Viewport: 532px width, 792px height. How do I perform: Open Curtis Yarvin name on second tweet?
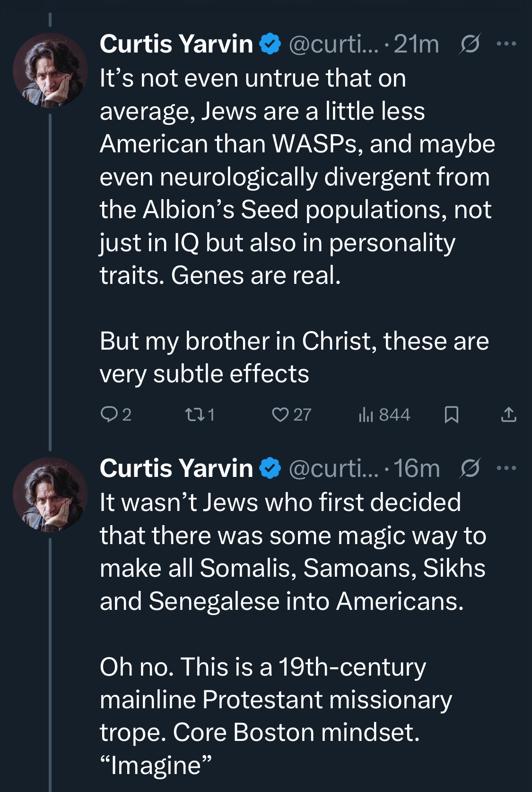click(x=176, y=468)
